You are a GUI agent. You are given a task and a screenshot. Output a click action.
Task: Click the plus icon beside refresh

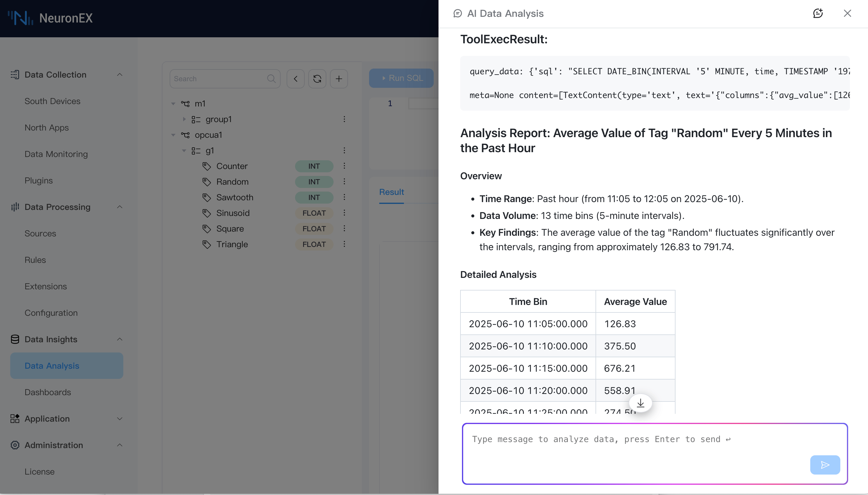(x=339, y=79)
